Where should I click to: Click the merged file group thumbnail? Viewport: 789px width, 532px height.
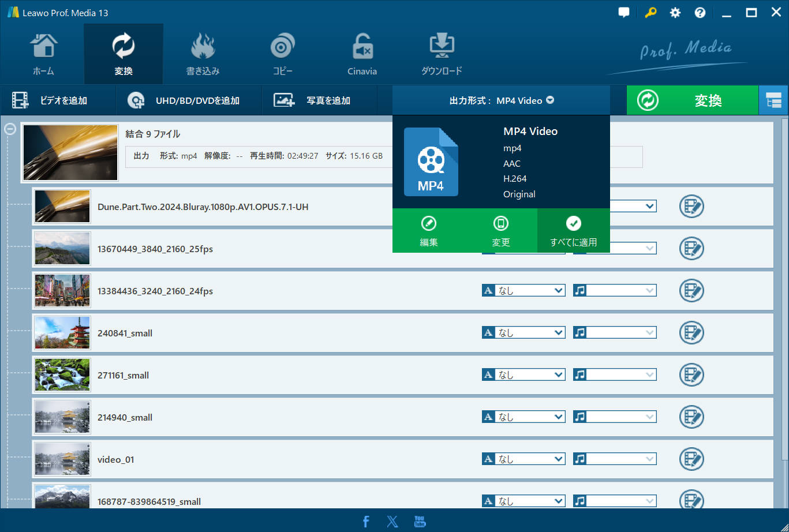[x=70, y=153]
